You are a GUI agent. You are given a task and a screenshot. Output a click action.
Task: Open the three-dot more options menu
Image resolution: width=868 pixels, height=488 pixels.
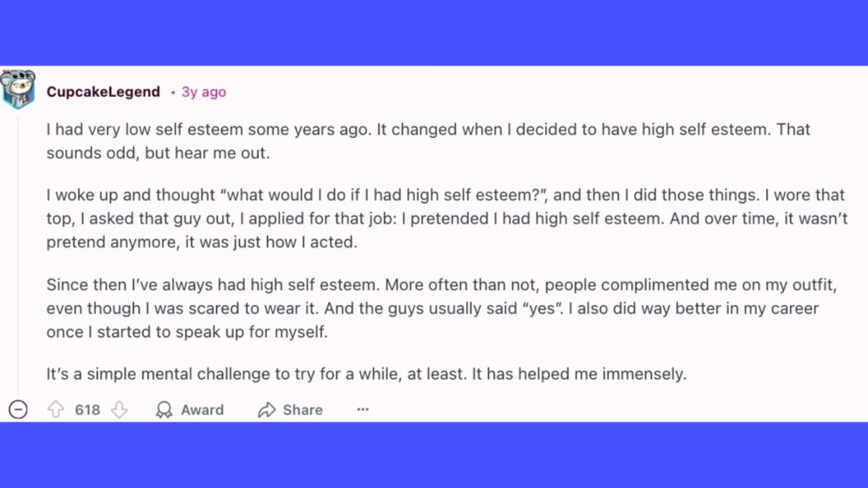tap(363, 410)
